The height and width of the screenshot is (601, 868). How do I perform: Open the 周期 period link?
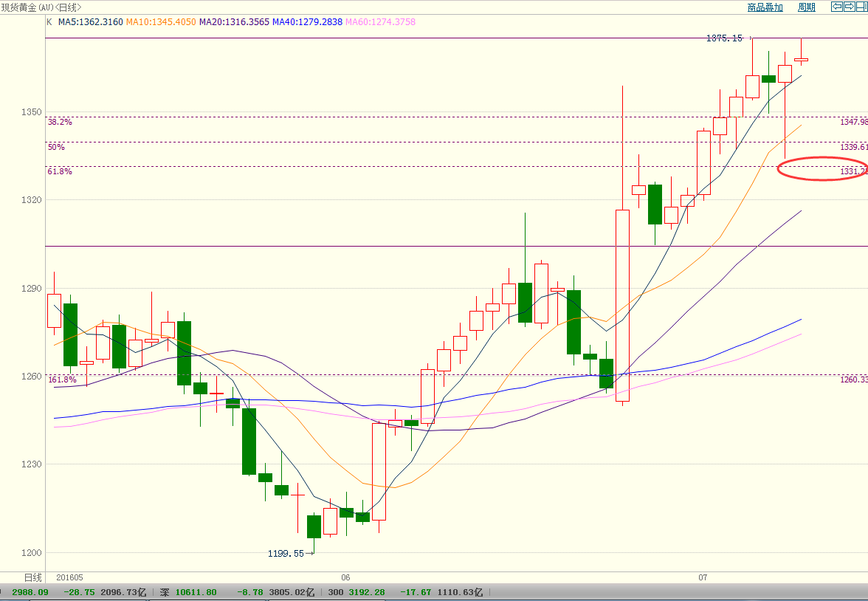(807, 7)
